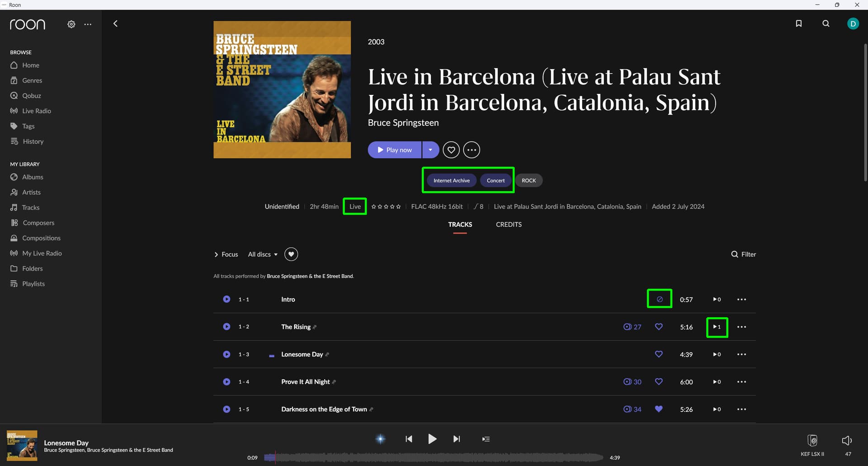
Task: Click the Concert tag
Action: [x=495, y=180]
